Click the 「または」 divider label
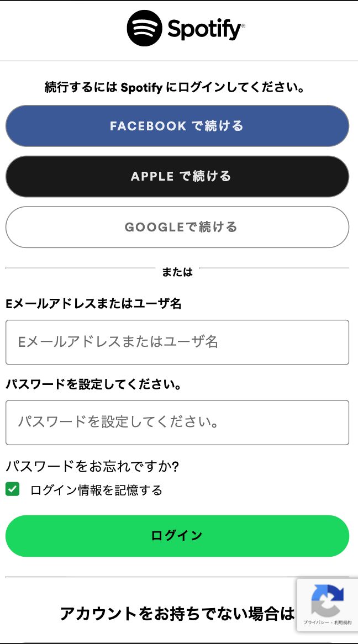The image size is (358, 644). point(179,271)
